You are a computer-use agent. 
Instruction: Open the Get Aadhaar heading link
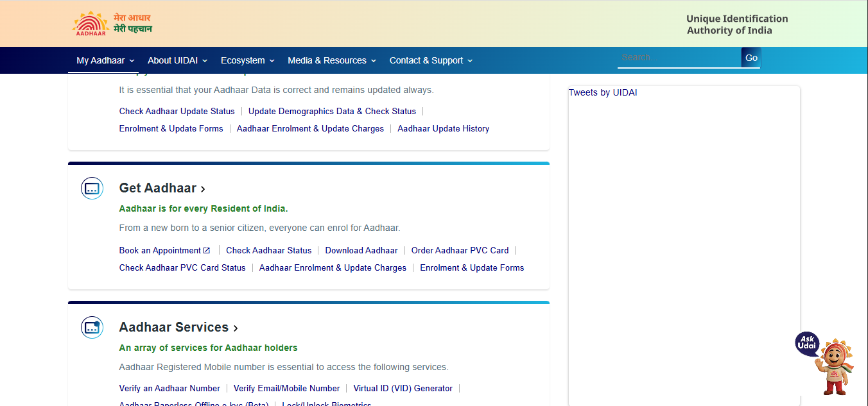pos(162,188)
